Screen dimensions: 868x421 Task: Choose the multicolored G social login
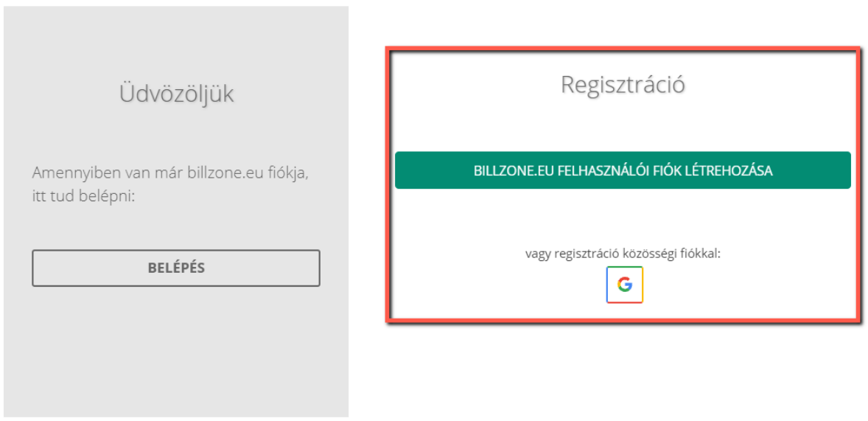click(x=624, y=285)
